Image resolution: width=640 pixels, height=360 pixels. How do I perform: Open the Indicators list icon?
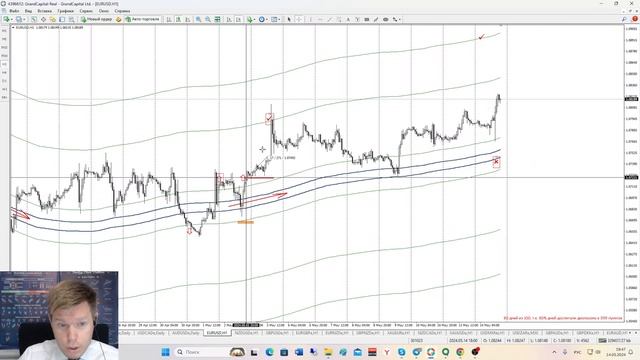click(x=249, y=19)
